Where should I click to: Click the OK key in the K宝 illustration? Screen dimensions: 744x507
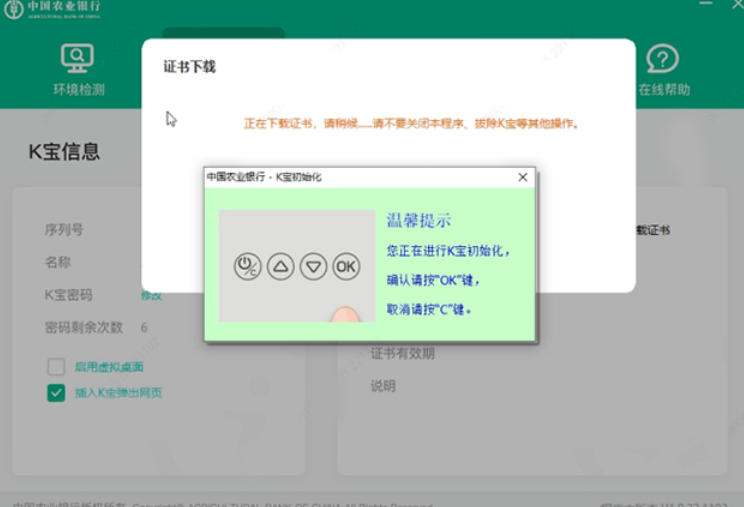point(346,267)
